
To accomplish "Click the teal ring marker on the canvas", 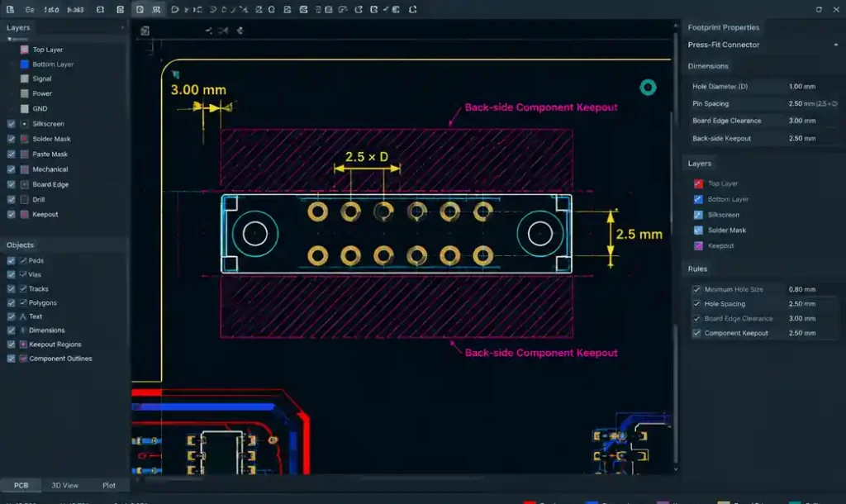I will coord(648,88).
